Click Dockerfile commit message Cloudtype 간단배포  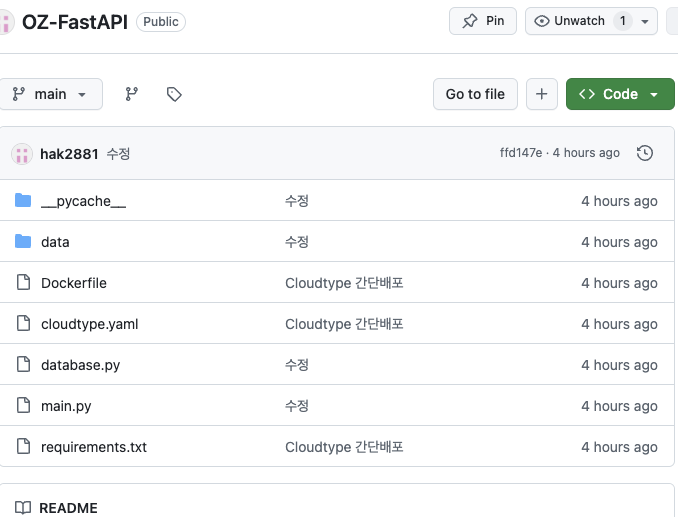click(344, 283)
